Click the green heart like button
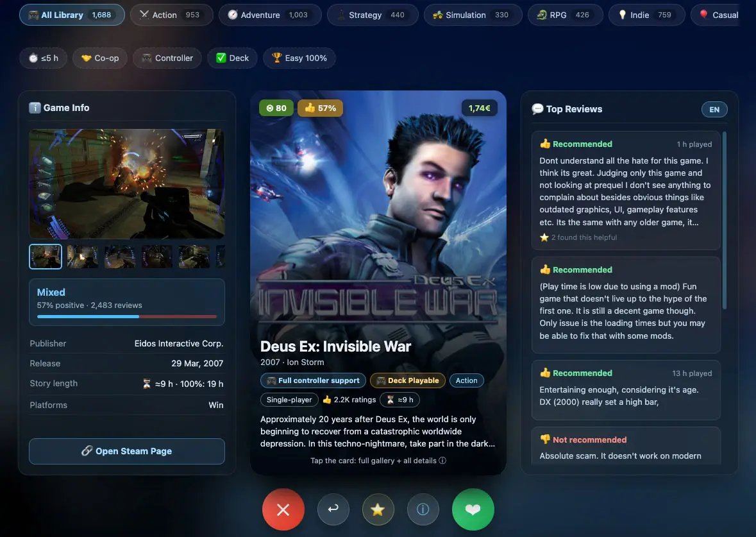Image resolution: width=756 pixels, height=537 pixels. coord(473,509)
